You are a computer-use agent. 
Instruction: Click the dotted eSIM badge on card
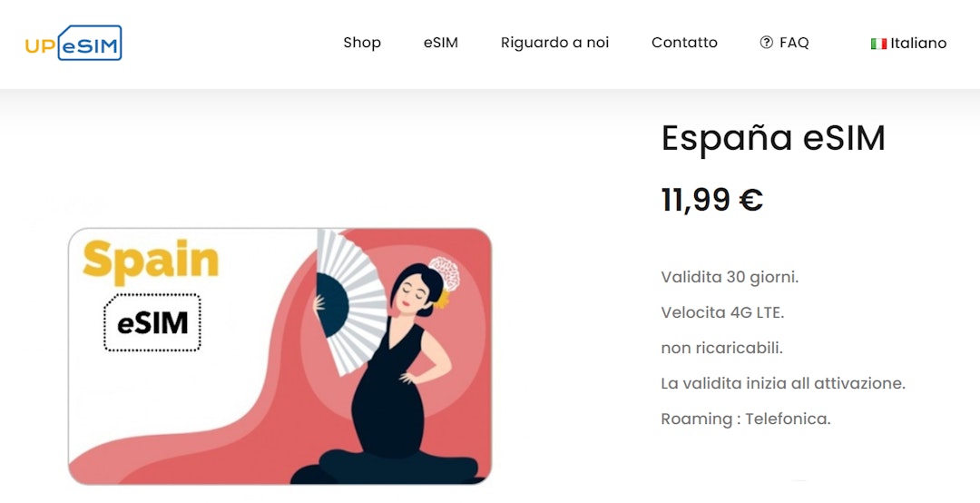152,323
